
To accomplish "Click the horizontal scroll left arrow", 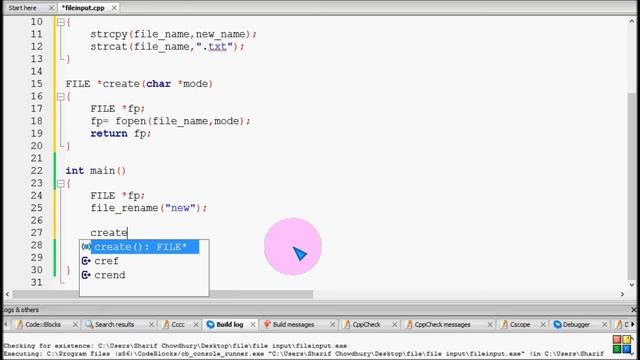I will coord(7,294).
